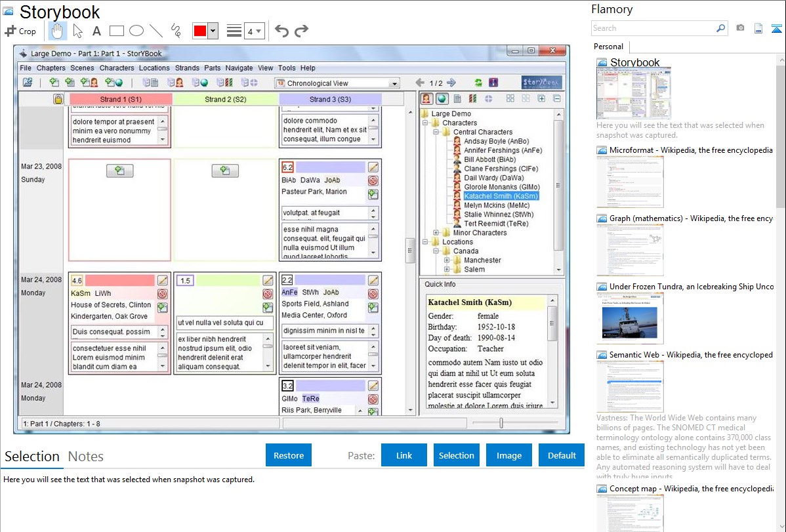786x532 pixels.
Task: Open the purple info icon
Action: [x=494, y=83]
